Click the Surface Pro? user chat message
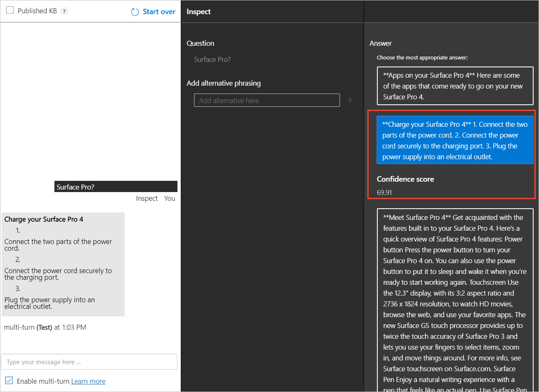Viewport: 539px width, 392px height. pos(116,187)
